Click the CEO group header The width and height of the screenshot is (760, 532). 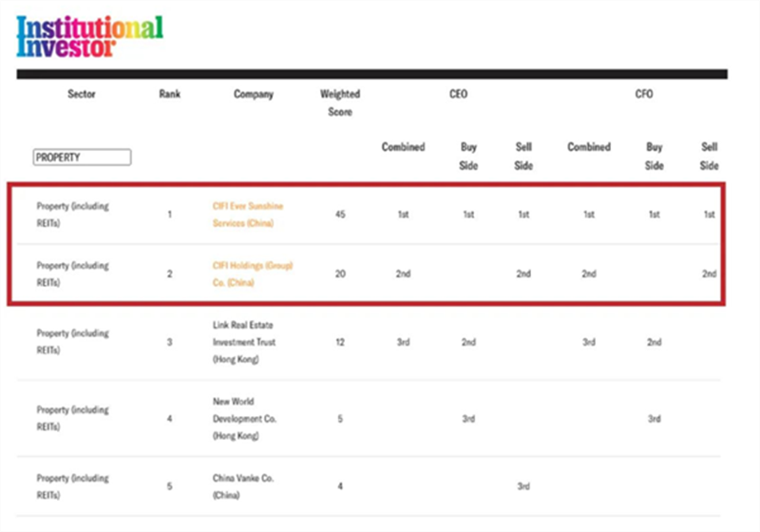[459, 94]
